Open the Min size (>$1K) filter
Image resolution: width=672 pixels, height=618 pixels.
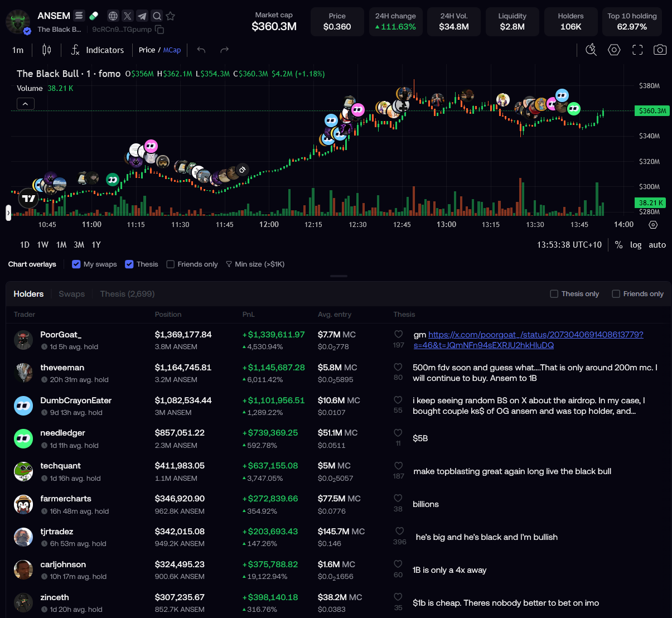click(x=255, y=264)
